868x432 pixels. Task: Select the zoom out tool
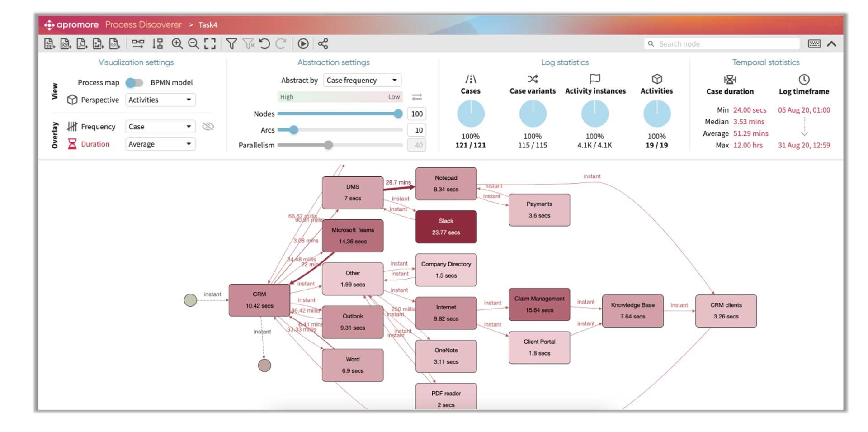click(193, 44)
